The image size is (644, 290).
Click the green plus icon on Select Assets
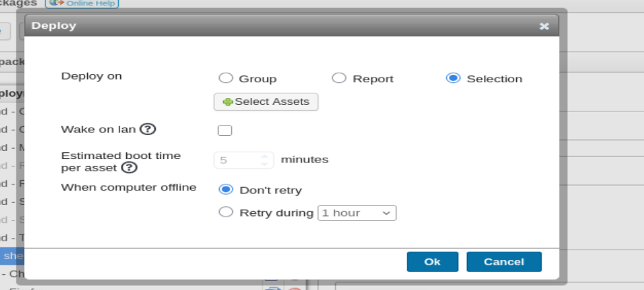(227, 101)
